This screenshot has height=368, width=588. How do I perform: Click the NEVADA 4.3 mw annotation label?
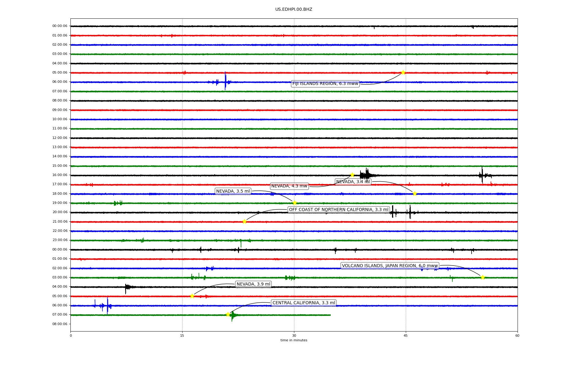tap(289, 186)
